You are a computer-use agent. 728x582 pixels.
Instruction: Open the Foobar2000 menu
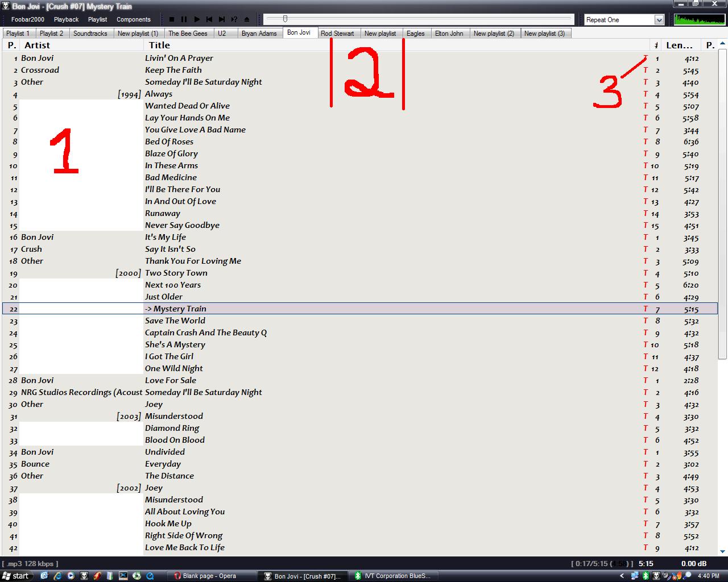pyautogui.click(x=28, y=19)
